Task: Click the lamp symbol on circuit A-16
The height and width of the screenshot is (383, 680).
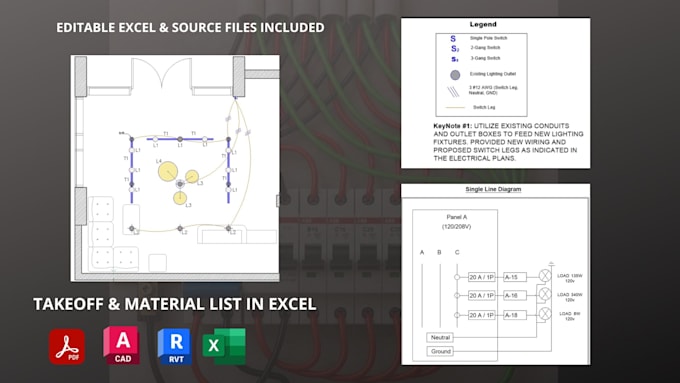Action: pyautogui.click(x=545, y=295)
